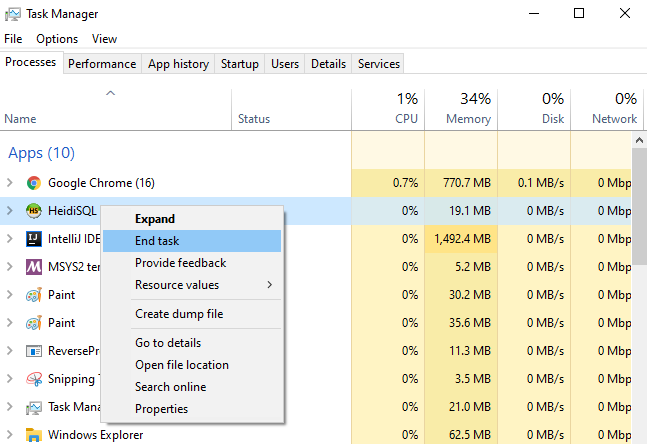The height and width of the screenshot is (444, 647).
Task: Switch to the Startup tab
Action: click(x=240, y=64)
